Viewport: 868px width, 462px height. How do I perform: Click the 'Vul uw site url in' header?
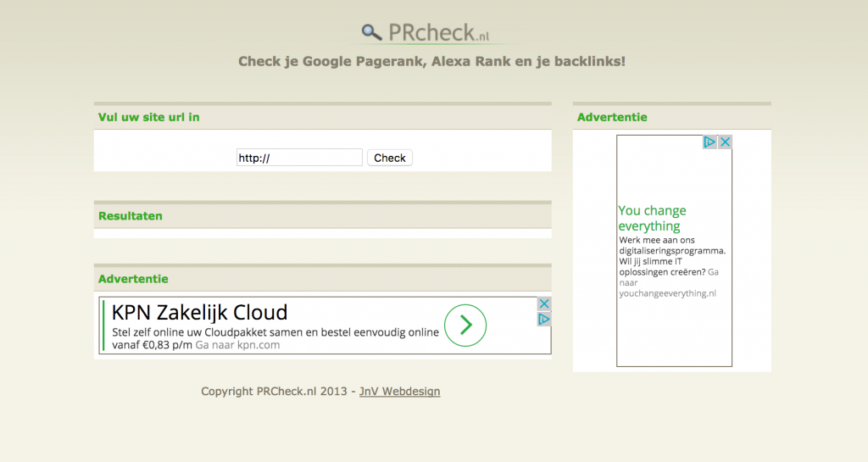click(149, 117)
